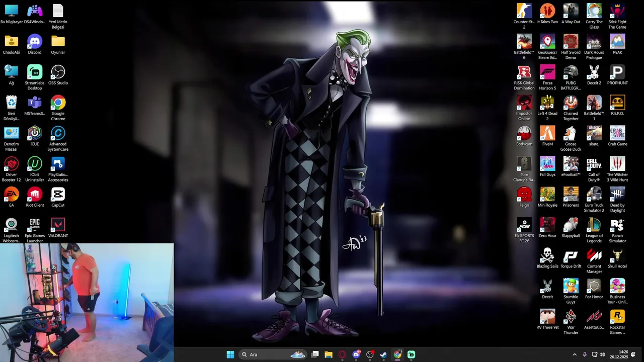Select the R.E.P.O. game icon
Viewport: 644px width, 362px height.
tap(617, 106)
